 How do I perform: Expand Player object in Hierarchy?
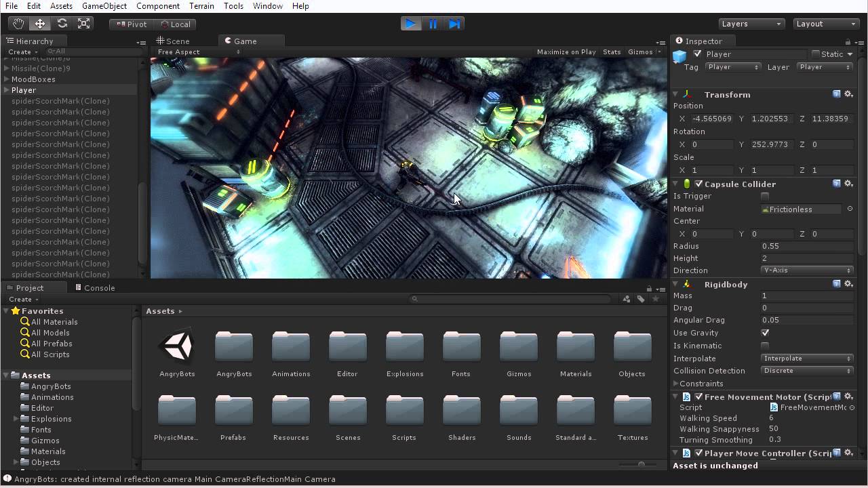pos(6,90)
